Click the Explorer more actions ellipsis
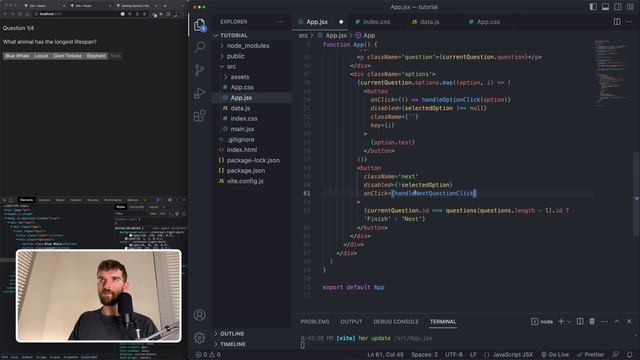 click(280, 22)
